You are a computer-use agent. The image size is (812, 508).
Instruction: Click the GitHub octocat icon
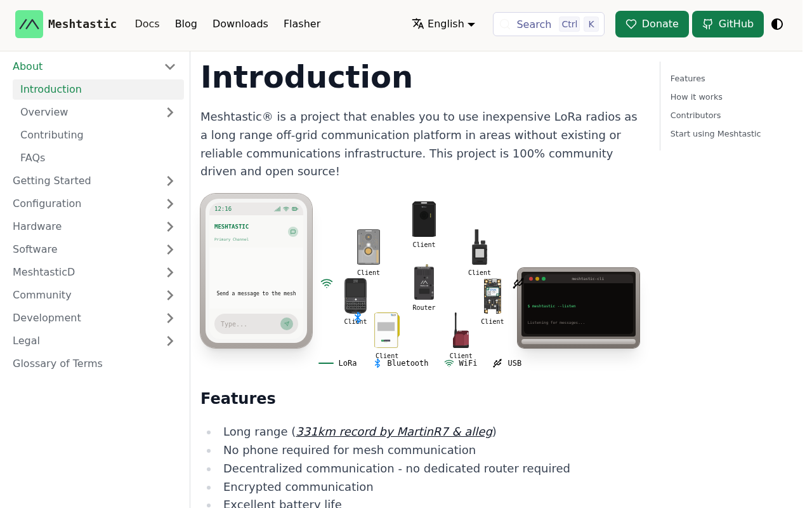[708, 24]
